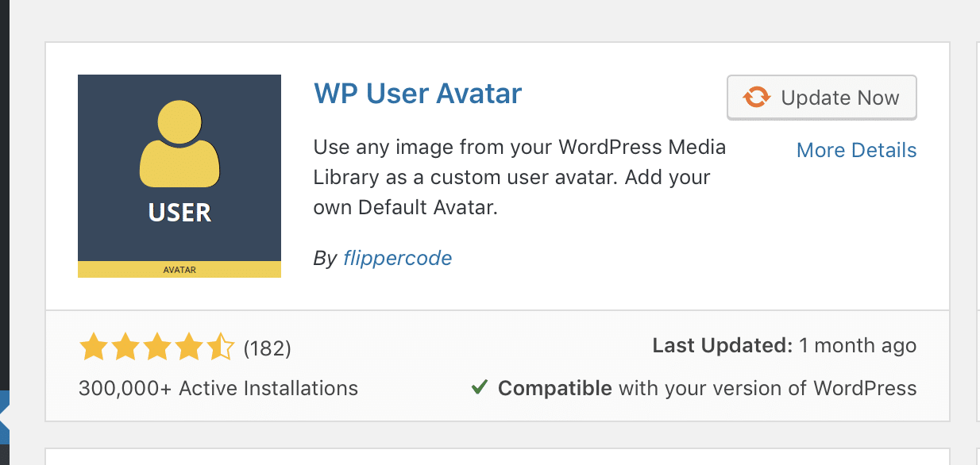Click the plugin description paragraph
The height and width of the screenshot is (465, 980).
(x=519, y=177)
